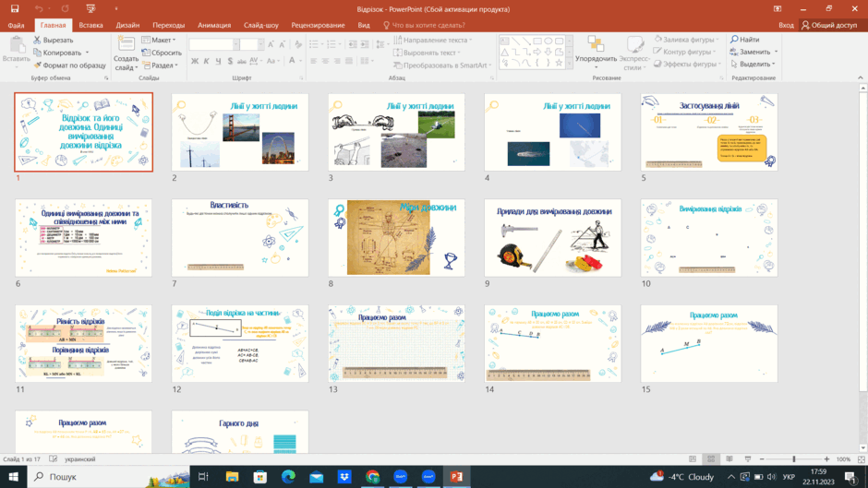Open the Arrange (Упорядочить) tool
This screenshot has height=488, width=868.
pyautogui.click(x=596, y=54)
